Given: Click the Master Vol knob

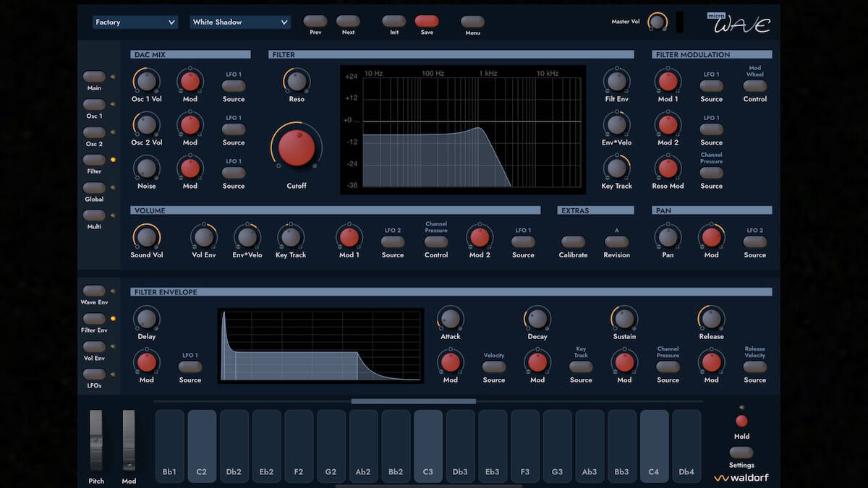Looking at the screenshot, I should click(657, 22).
